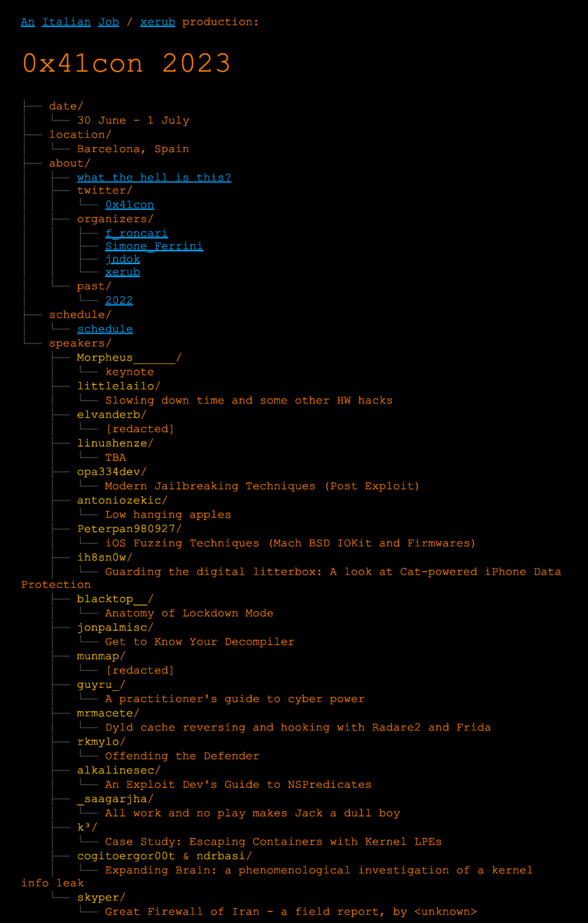Select the 'about/' tree entry
This screenshot has width=588, height=923.
pyautogui.click(x=70, y=163)
